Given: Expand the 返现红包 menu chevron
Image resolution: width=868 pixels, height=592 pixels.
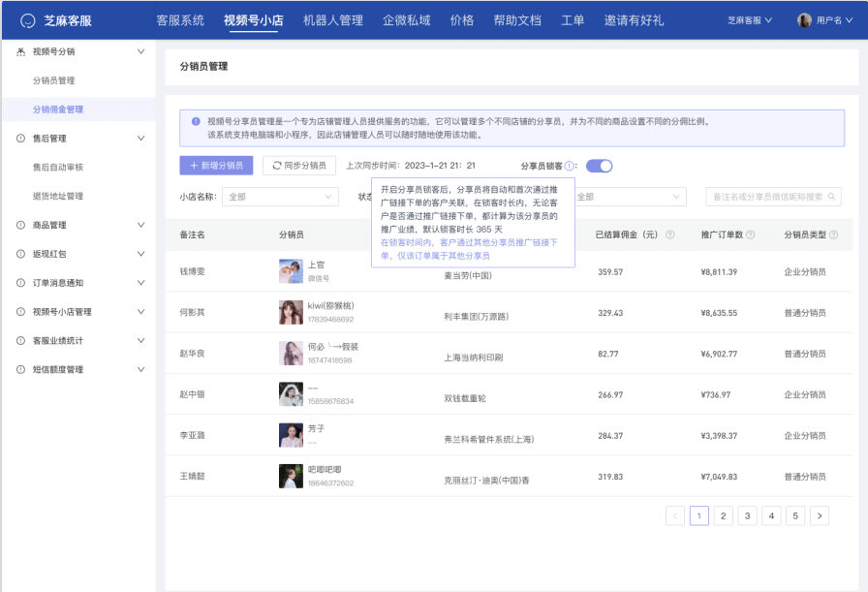Looking at the screenshot, I should (141, 254).
